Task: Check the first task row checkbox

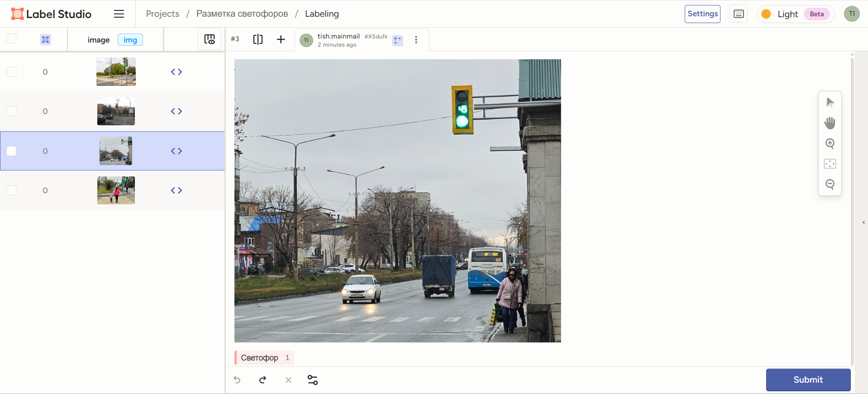Action: pyautogui.click(x=11, y=72)
